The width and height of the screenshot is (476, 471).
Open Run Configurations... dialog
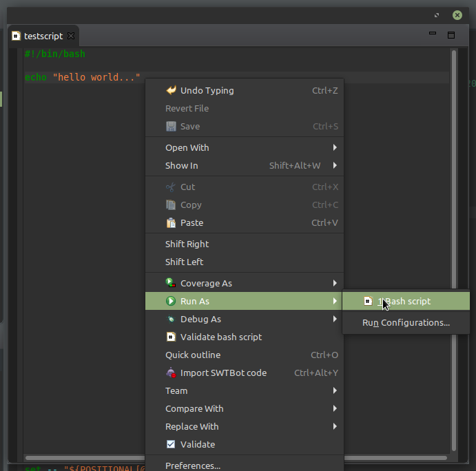[406, 322]
